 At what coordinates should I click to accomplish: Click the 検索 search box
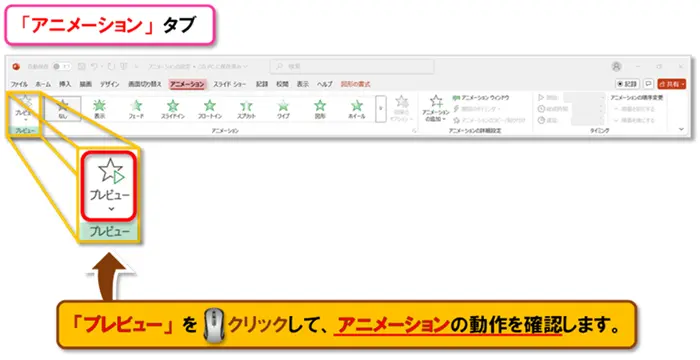click(352, 67)
